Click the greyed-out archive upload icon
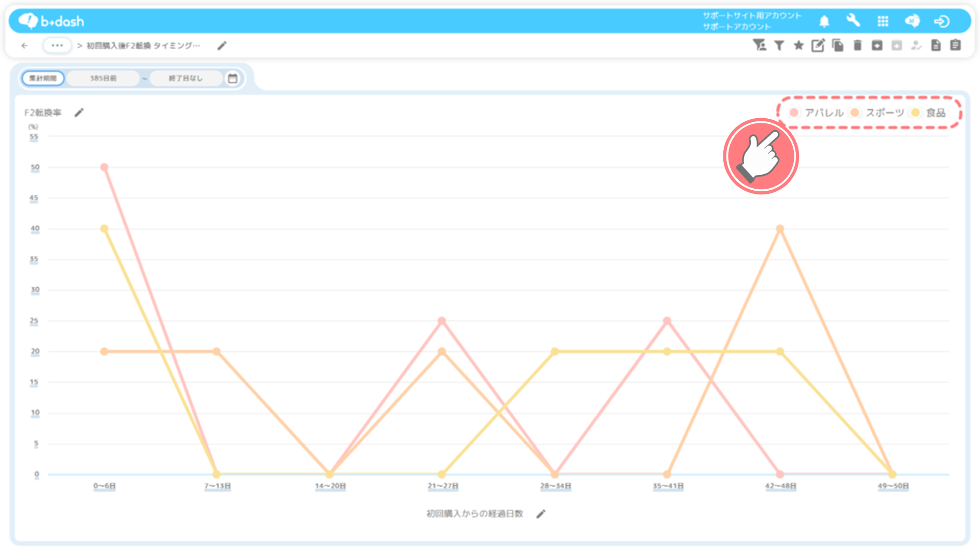Viewport: 980px width, 551px height. coord(897,46)
